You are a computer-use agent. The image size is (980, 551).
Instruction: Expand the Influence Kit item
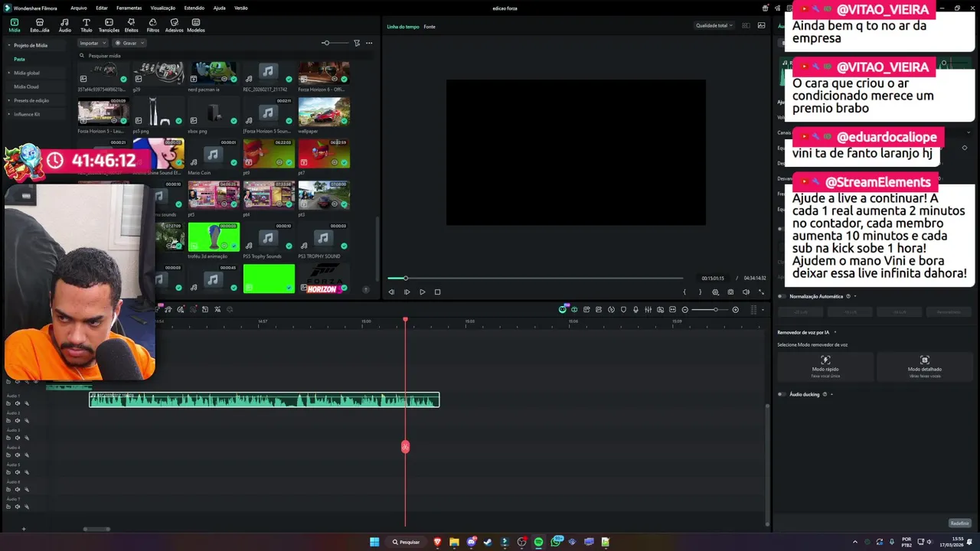pos(9,114)
